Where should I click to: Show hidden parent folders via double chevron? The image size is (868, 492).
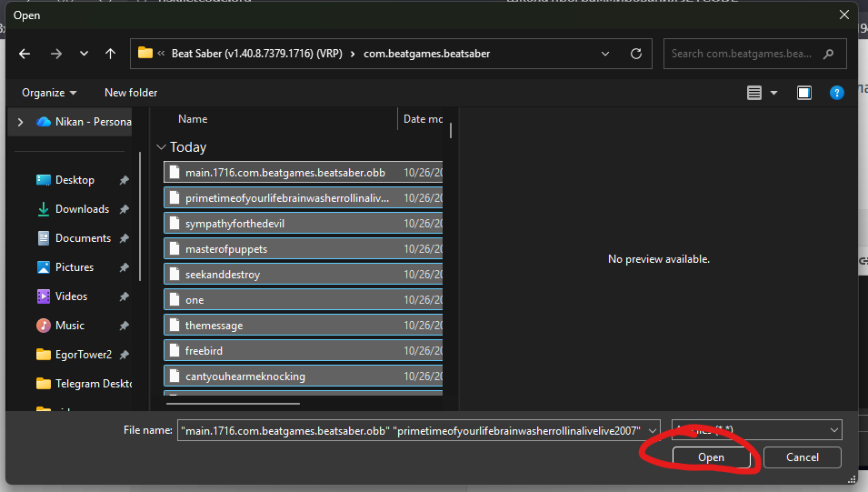point(161,54)
